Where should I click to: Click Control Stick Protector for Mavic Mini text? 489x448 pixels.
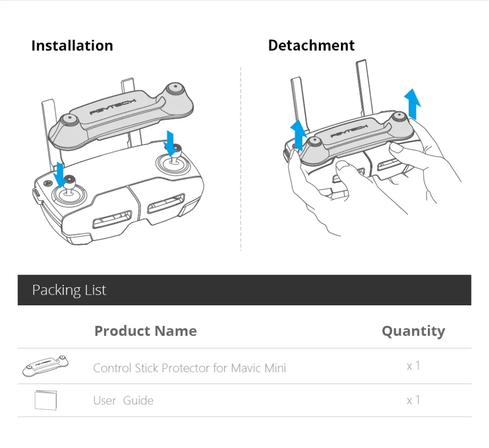190,368
